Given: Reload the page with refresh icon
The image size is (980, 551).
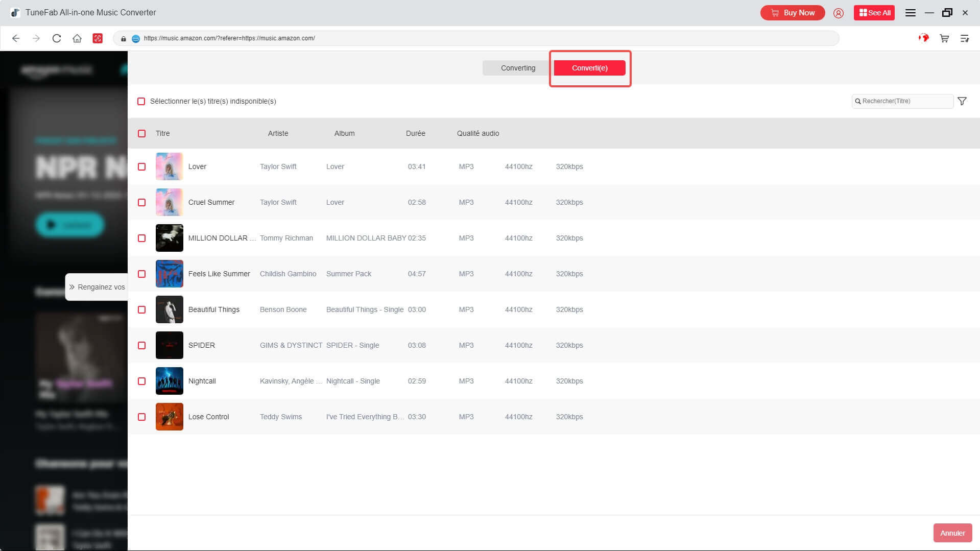Looking at the screenshot, I should click(57, 38).
